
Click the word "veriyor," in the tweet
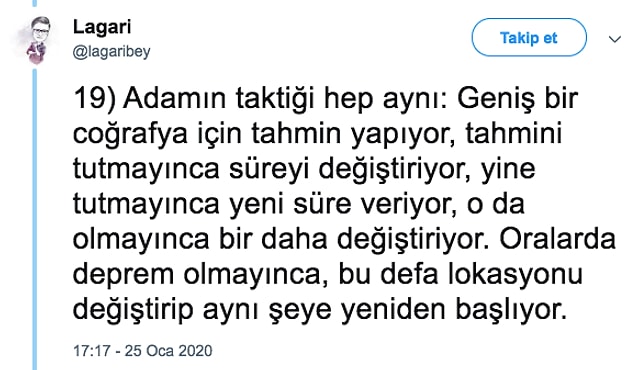pyautogui.click(x=410, y=204)
